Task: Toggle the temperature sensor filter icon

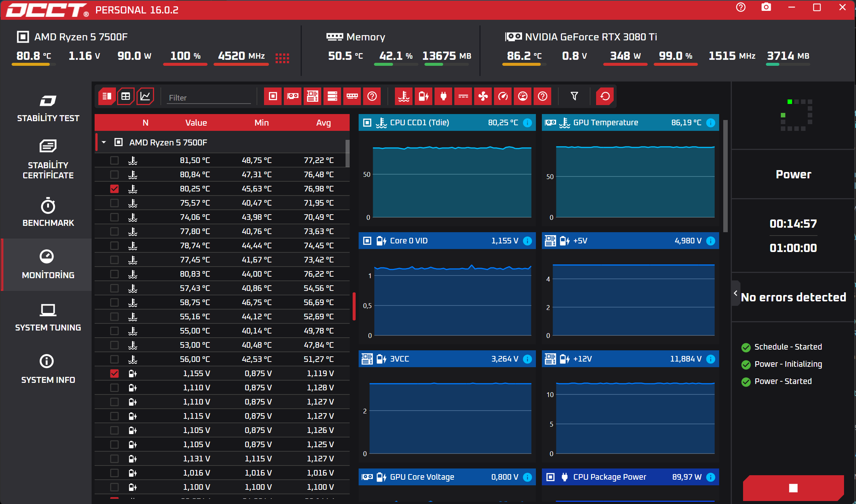Action: coord(404,96)
